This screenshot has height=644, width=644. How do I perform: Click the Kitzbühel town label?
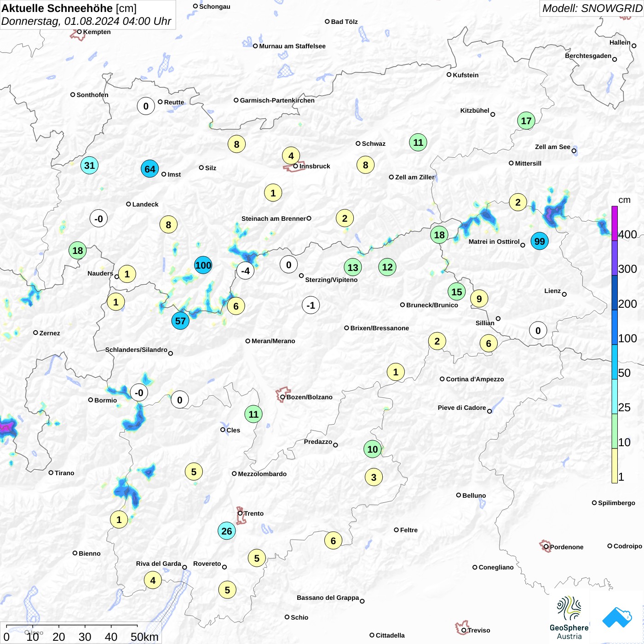click(475, 110)
